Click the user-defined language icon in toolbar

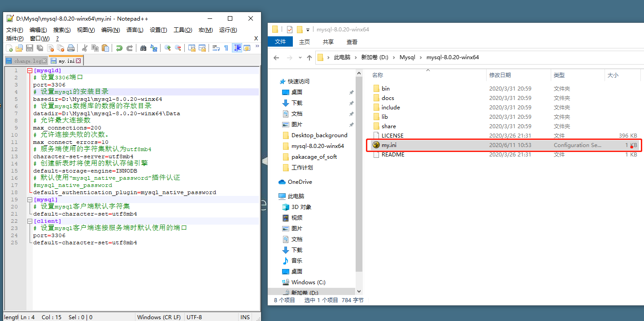[x=247, y=48]
